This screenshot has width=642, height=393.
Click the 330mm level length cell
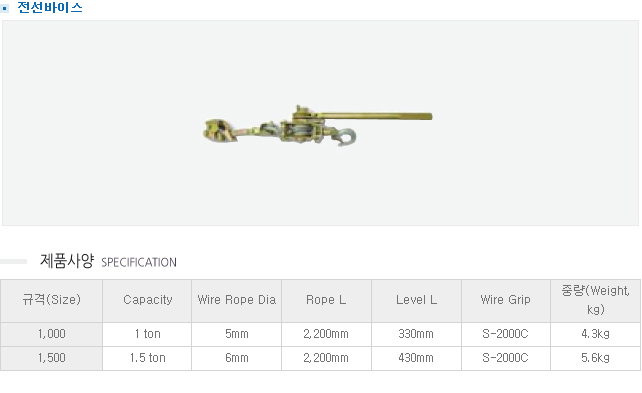coord(416,334)
